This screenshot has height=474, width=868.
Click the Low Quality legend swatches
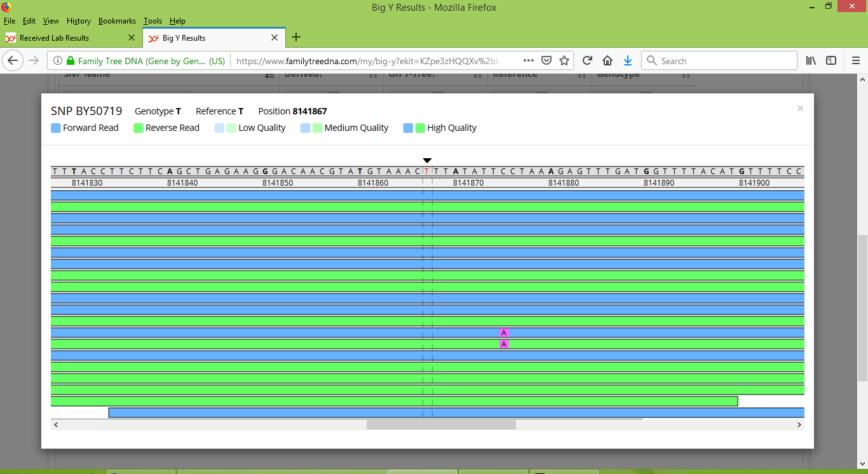click(226, 128)
